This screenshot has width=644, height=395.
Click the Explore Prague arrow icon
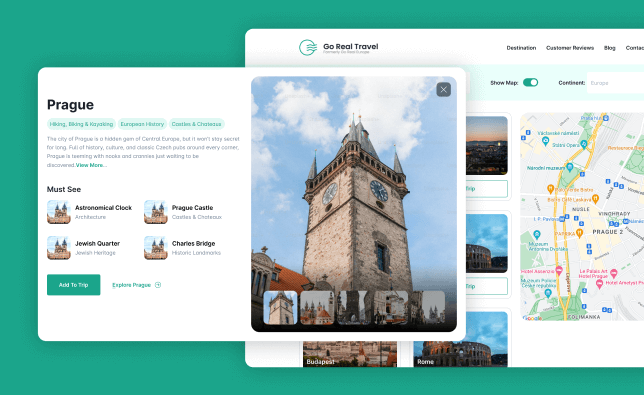158,285
